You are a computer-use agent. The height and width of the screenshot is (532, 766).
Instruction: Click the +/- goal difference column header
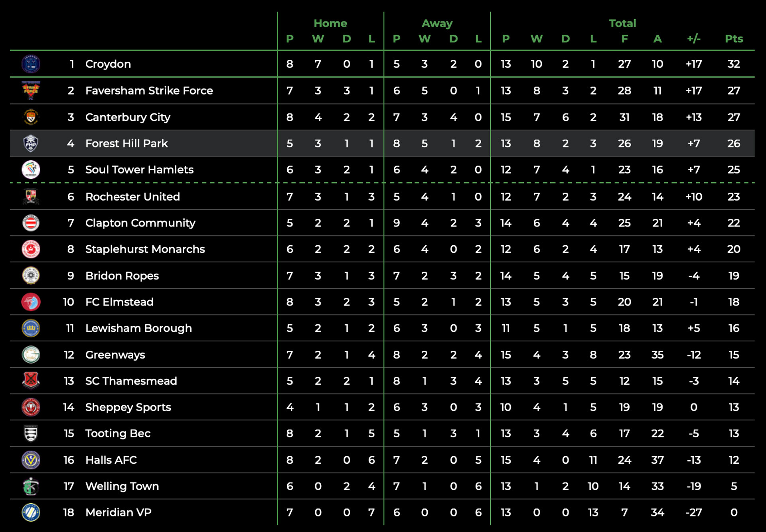click(x=694, y=39)
